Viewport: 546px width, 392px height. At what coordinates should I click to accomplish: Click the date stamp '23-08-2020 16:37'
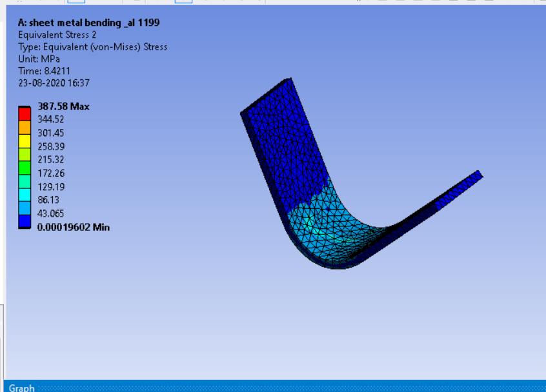[x=54, y=83]
